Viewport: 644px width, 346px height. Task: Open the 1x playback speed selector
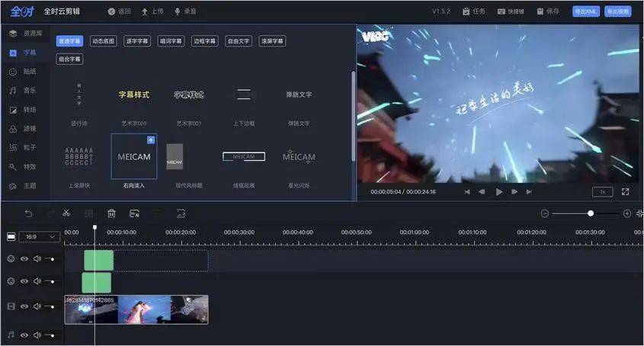[603, 191]
